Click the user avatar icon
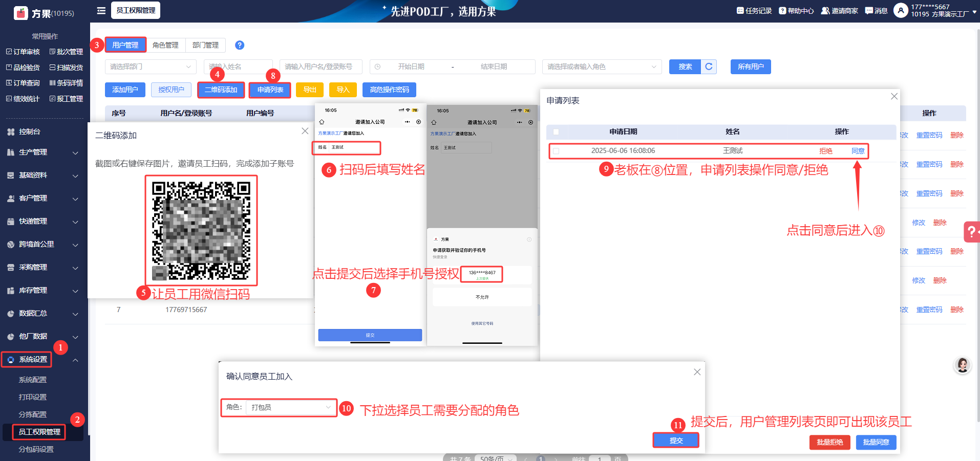 pyautogui.click(x=901, y=10)
